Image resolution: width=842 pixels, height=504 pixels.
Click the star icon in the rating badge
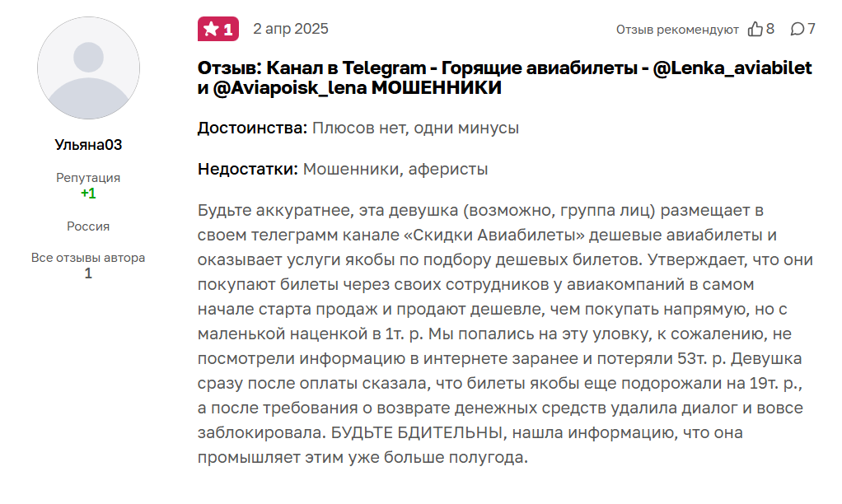tap(211, 30)
